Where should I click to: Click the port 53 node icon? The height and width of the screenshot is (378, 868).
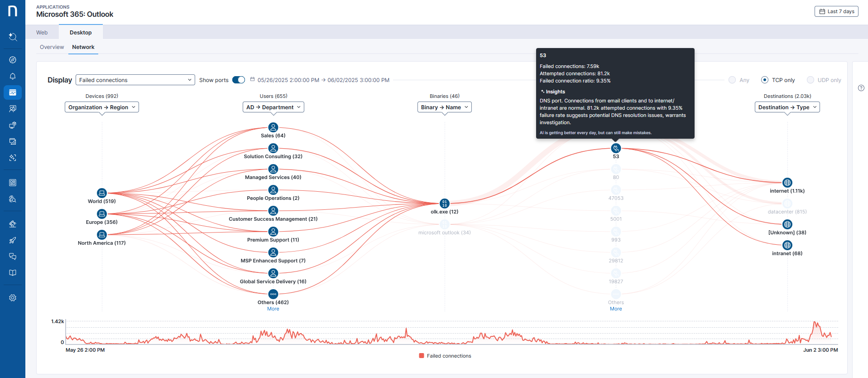click(615, 148)
